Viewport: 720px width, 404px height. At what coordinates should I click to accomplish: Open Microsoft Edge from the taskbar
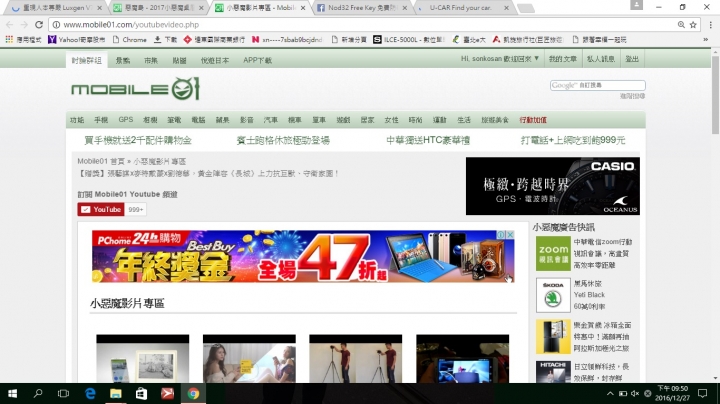[90, 393]
